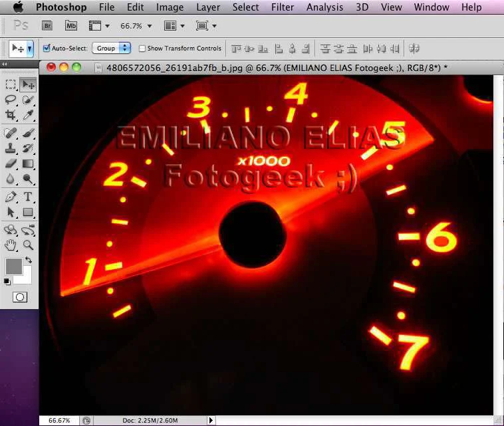Choose the Eyedropper tool
Viewport: 504px width, 426px height.
coord(28,115)
